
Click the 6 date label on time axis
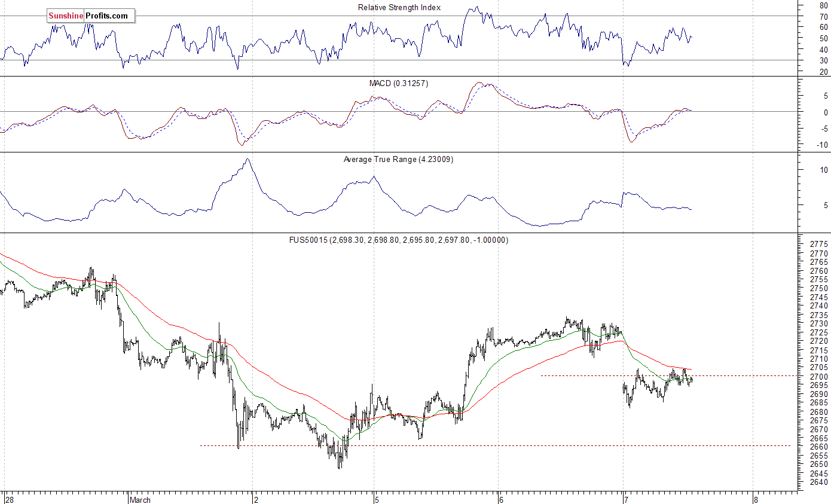(x=501, y=500)
